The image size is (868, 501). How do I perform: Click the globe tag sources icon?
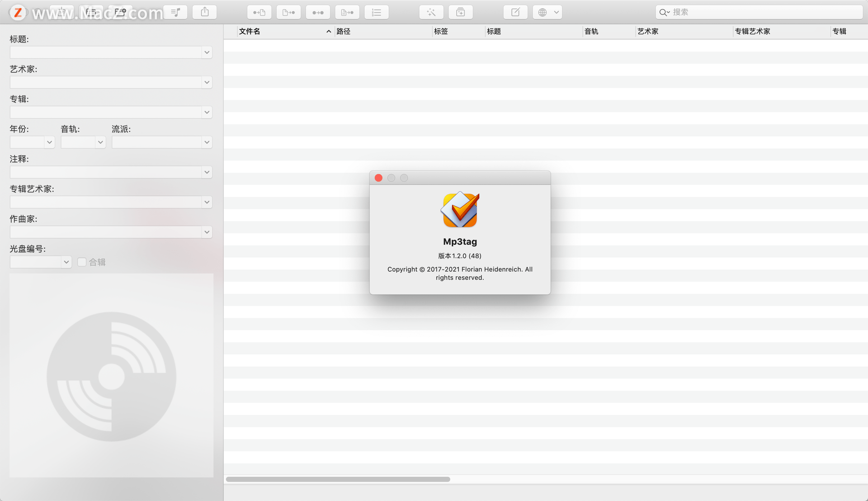coord(542,12)
